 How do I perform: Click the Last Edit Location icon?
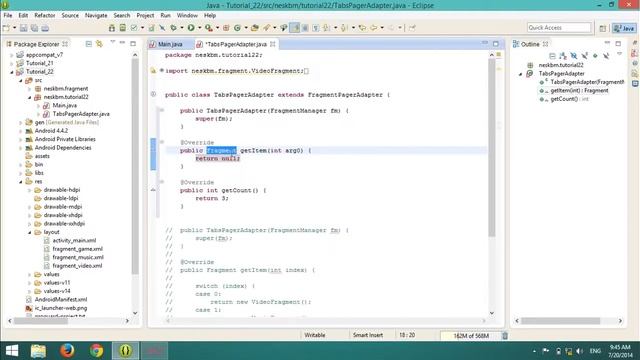click(x=362, y=28)
